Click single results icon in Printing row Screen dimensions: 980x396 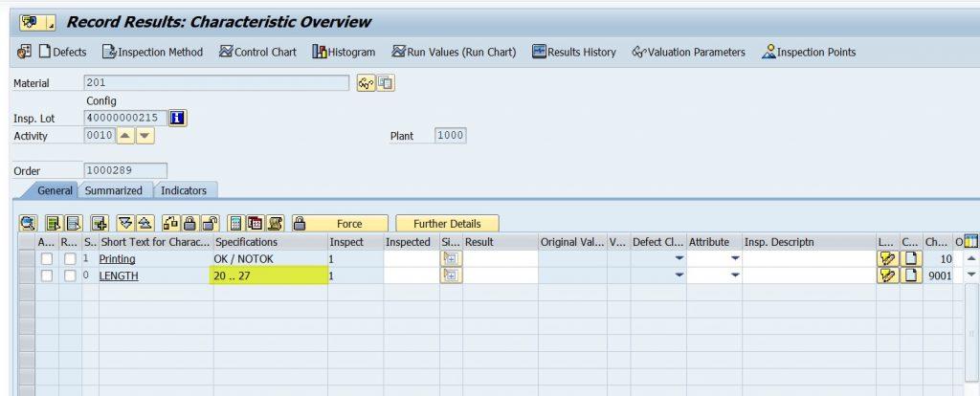(x=452, y=258)
